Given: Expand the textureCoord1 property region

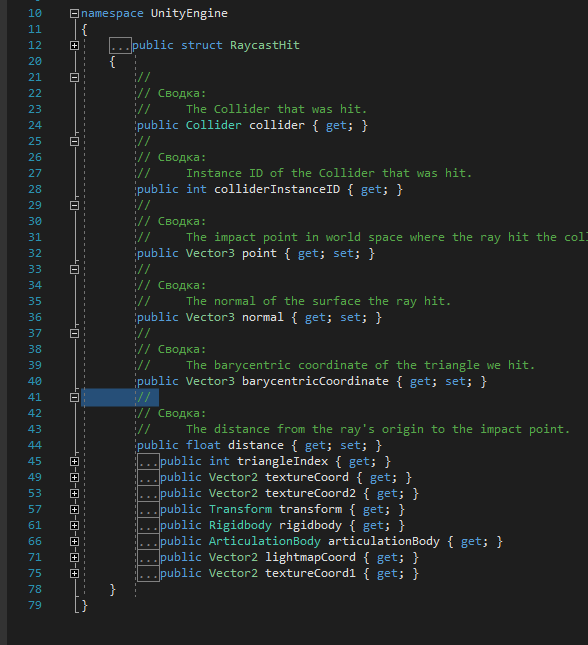Looking at the screenshot, I should point(74,573).
